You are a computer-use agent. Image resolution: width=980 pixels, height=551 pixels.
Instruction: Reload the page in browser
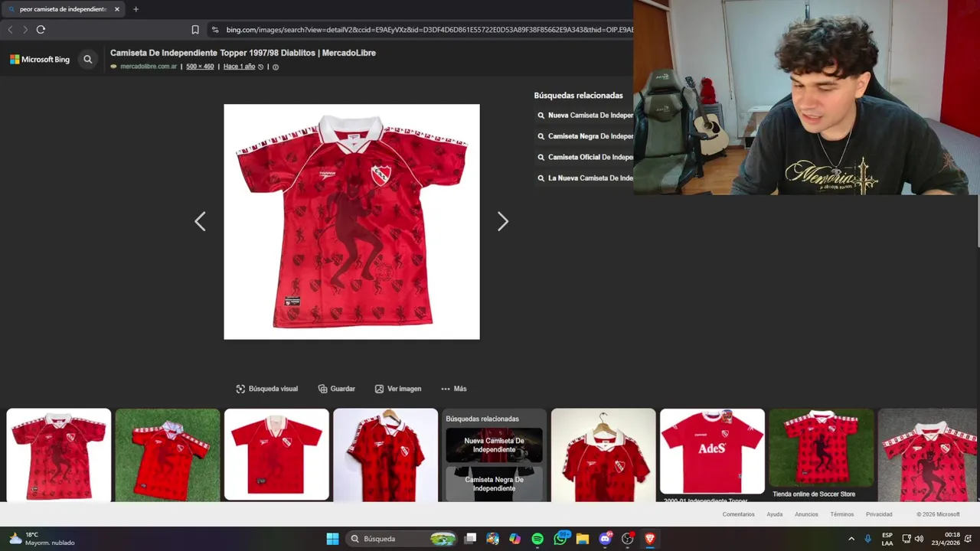(41, 29)
